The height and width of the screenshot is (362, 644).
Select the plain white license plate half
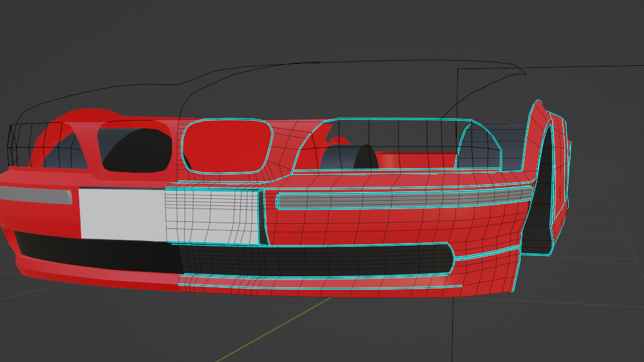coord(123,214)
